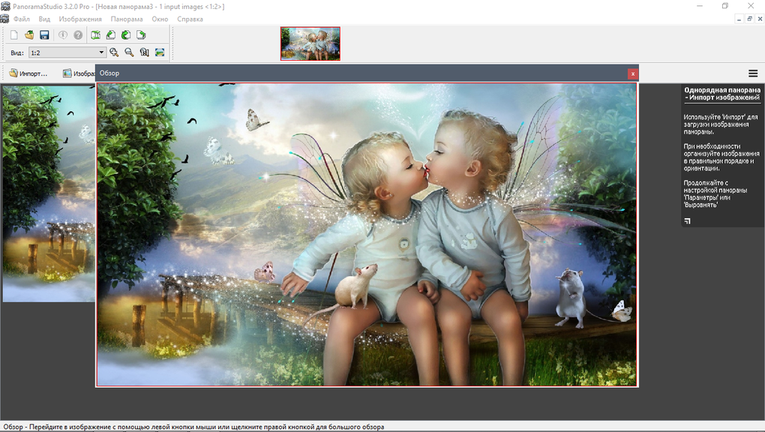Save the project with the floppy icon

click(44, 35)
